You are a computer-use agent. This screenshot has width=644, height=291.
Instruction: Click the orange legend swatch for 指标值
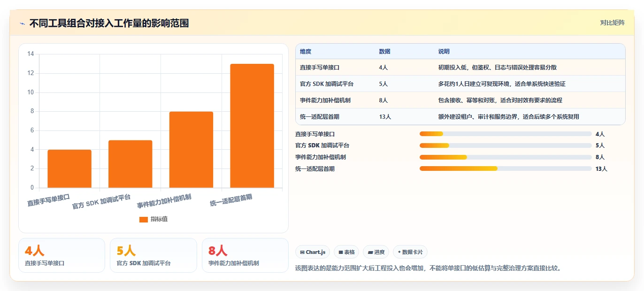pyautogui.click(x=144, y=219)
